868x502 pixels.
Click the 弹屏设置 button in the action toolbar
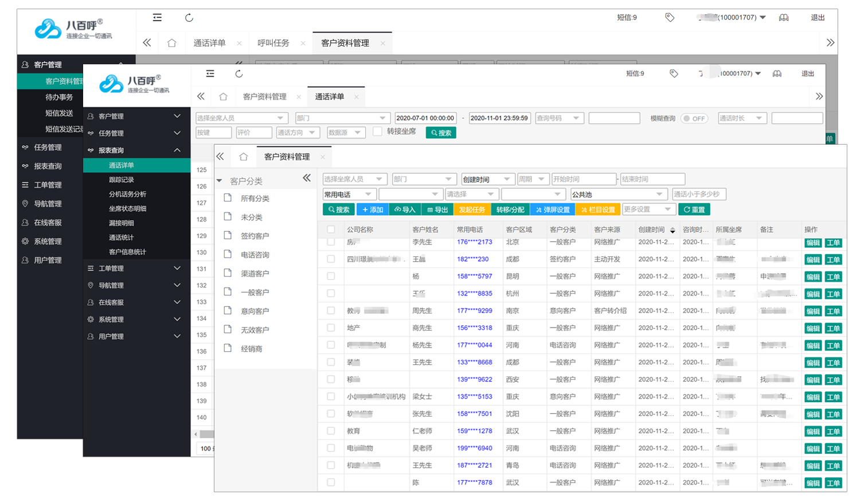553,210
